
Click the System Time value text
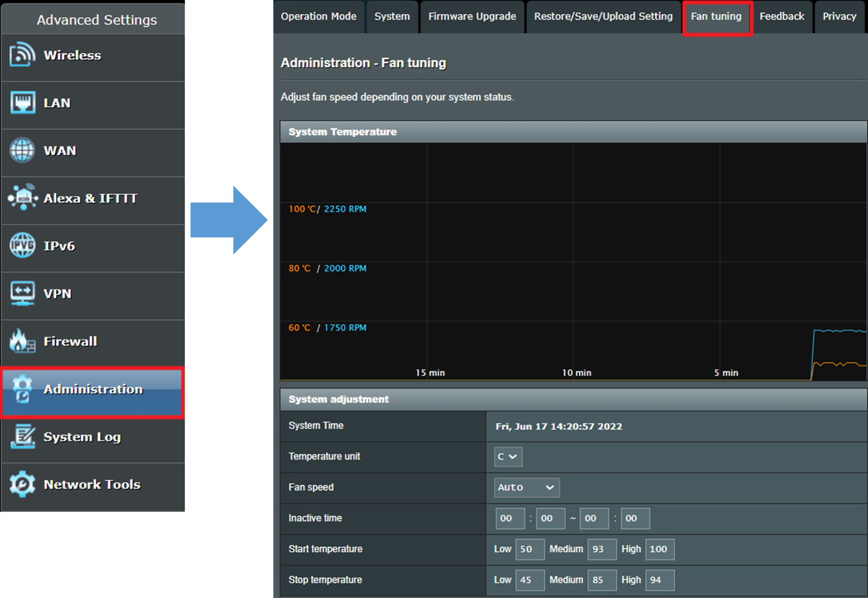(559, 426)
